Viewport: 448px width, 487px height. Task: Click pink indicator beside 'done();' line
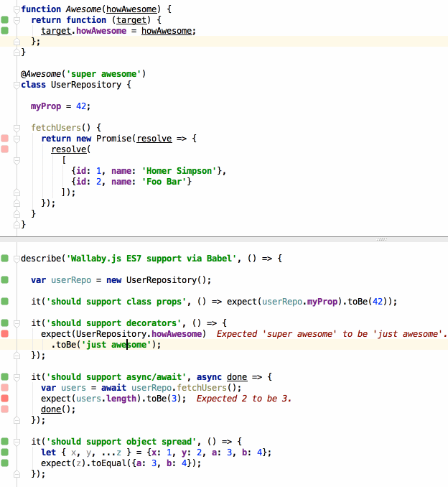[5, 409]
